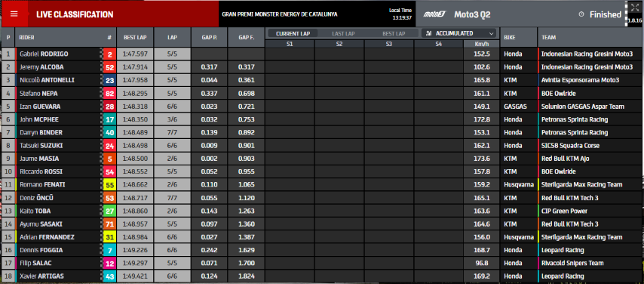Screen dimensions: 644x284
Task: Open the ACCUMULATED dropdown
Action: click(x=458, y=33)
